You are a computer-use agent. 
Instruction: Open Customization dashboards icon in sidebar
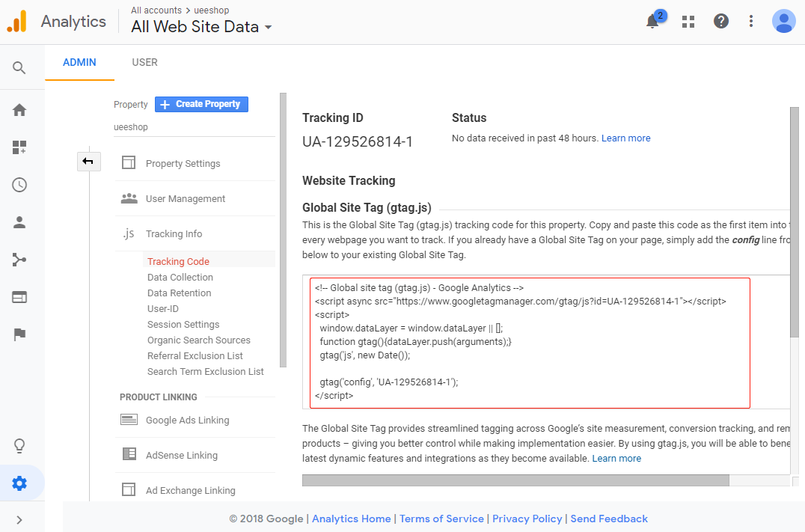(19, 147)
